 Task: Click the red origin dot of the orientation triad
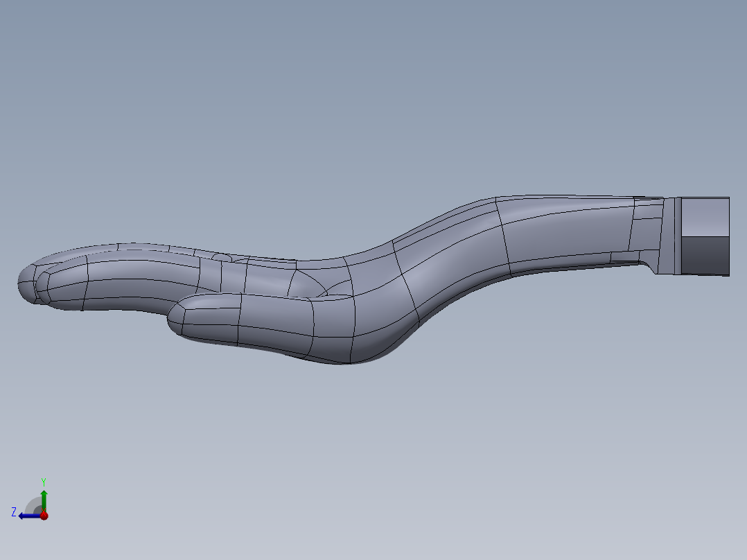point(44,515)
